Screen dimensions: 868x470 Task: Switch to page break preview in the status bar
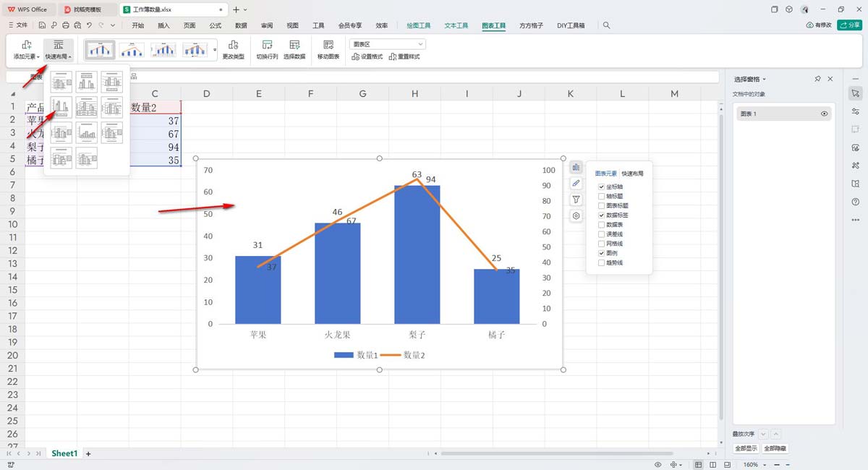click(713, 464)
